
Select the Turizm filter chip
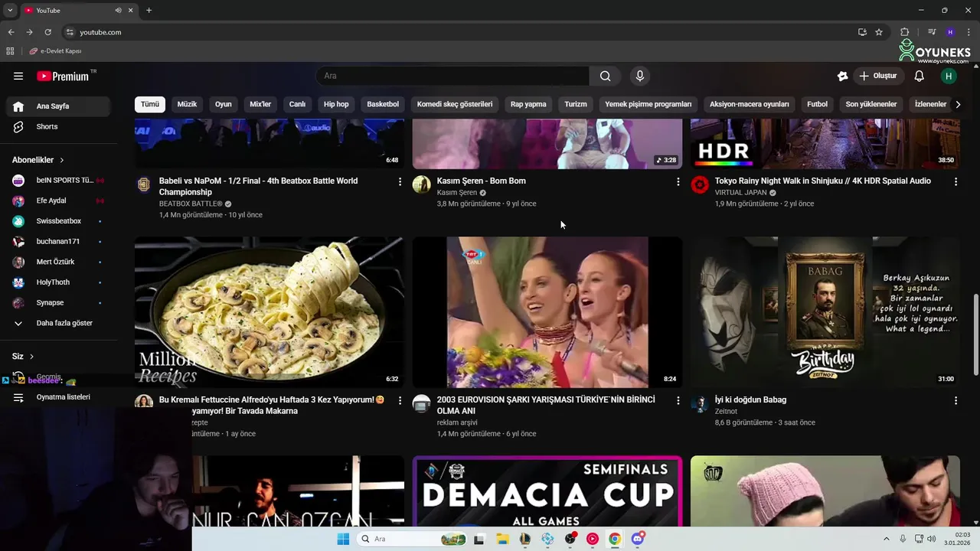tap(576, 104)
